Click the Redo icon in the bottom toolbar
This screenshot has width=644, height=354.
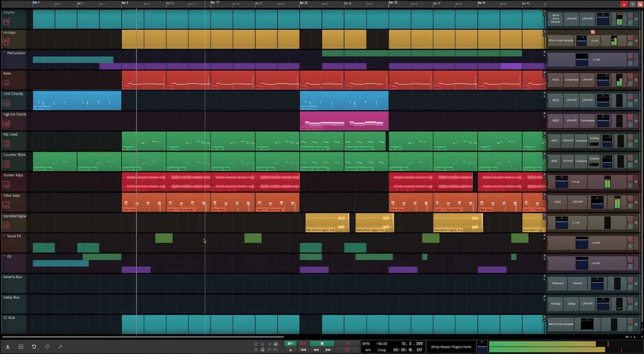click(x=47, y=346)
